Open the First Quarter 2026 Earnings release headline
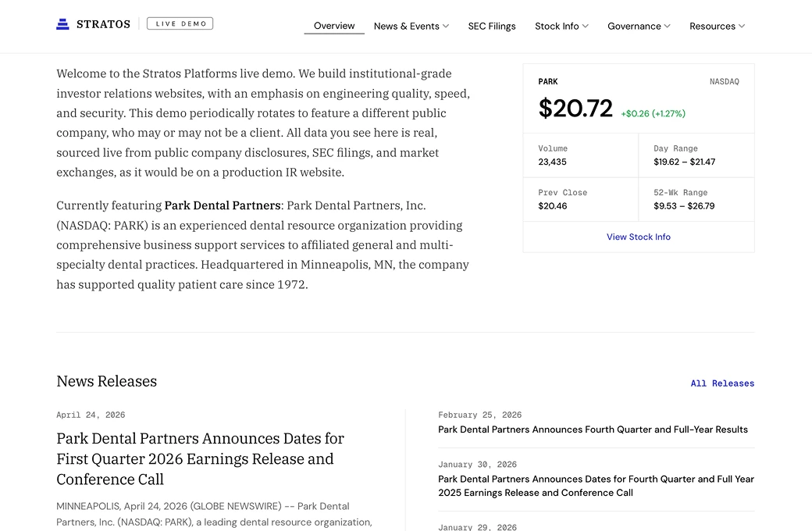Viewport: 812px width, 531px height. click(x=201, y=459)
